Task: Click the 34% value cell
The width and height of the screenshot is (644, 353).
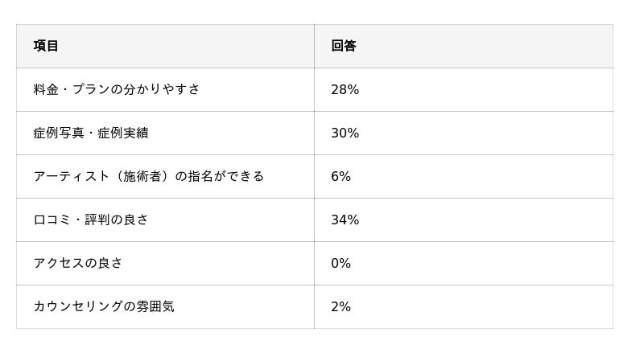Action: pyautogui.click(x=345, y=220)
